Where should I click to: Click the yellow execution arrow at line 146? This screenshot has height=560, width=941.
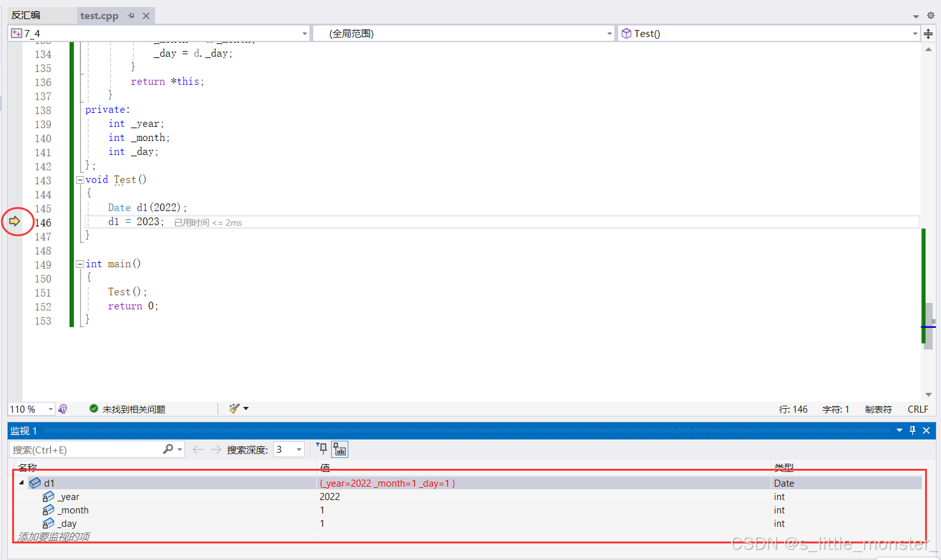tap(14, 221)
